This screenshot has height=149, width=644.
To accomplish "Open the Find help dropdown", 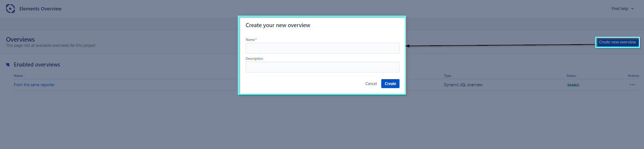I will click(622, 9).
